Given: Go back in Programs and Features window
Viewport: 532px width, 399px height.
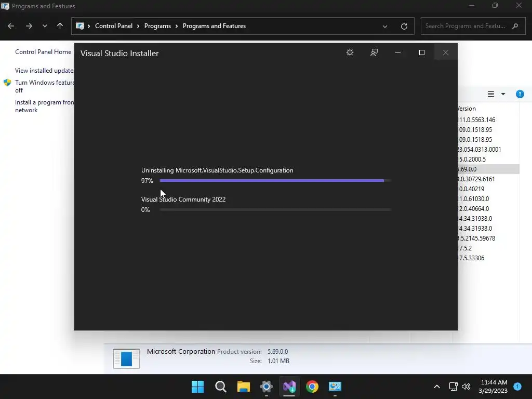Looking at the screenshot, I should click(x=11, y=26).
